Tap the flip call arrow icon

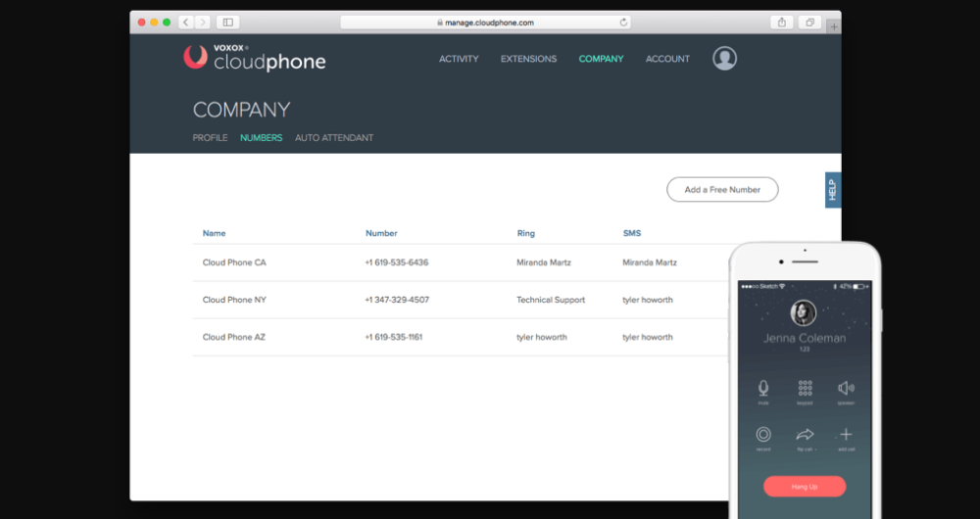click(805, 435)
